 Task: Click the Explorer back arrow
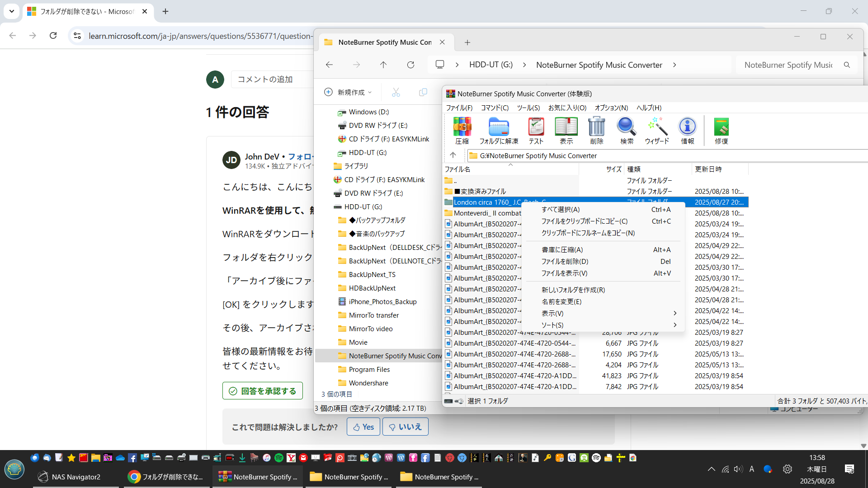tap(329, 65)
